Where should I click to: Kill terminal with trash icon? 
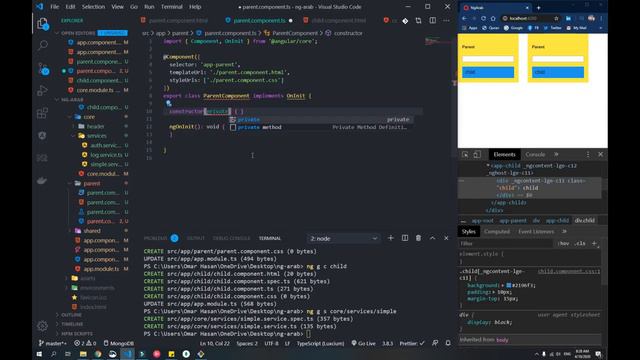point(418,238)
